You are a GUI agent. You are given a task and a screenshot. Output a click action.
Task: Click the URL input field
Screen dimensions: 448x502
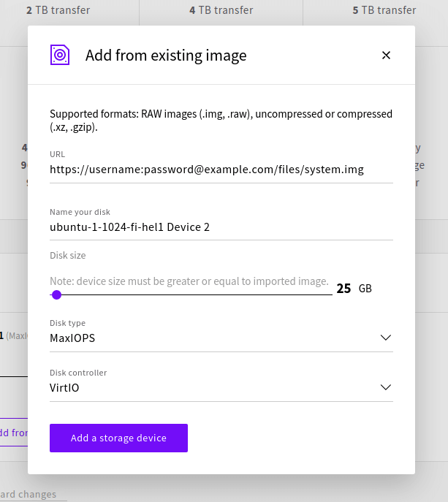coord(221,170)
